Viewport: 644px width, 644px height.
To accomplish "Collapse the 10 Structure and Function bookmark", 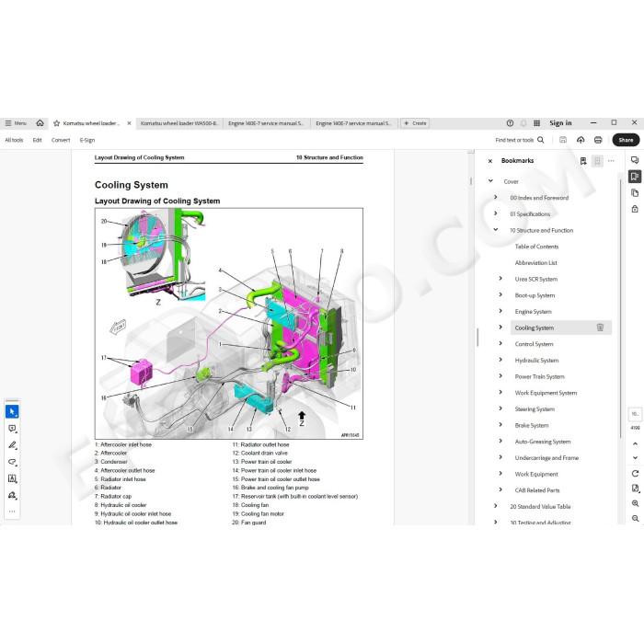I will pyautogui.click(x=496, y=230).
